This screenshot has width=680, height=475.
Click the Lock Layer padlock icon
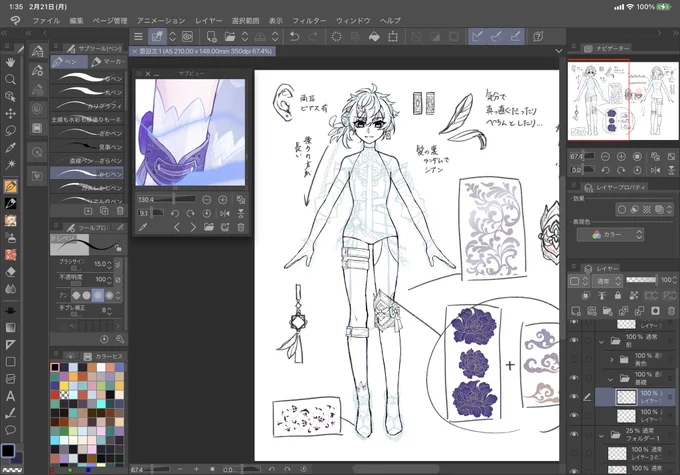pyautogui.click(x=618, y=296)
